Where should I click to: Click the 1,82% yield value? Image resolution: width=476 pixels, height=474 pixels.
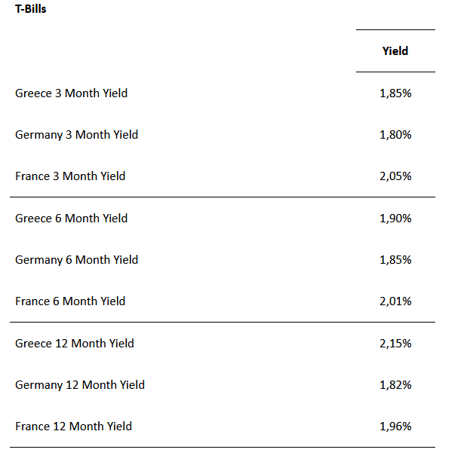tap(395, 385)
